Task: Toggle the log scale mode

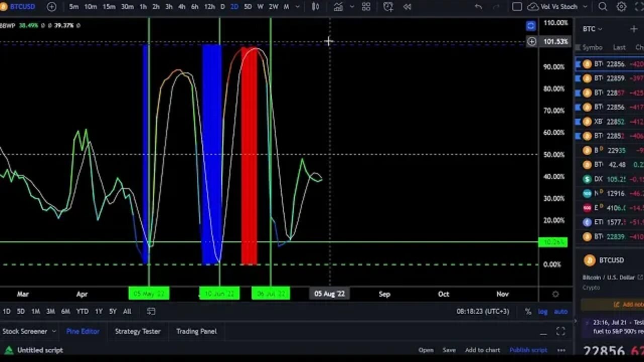Action: tap(542, 311)
